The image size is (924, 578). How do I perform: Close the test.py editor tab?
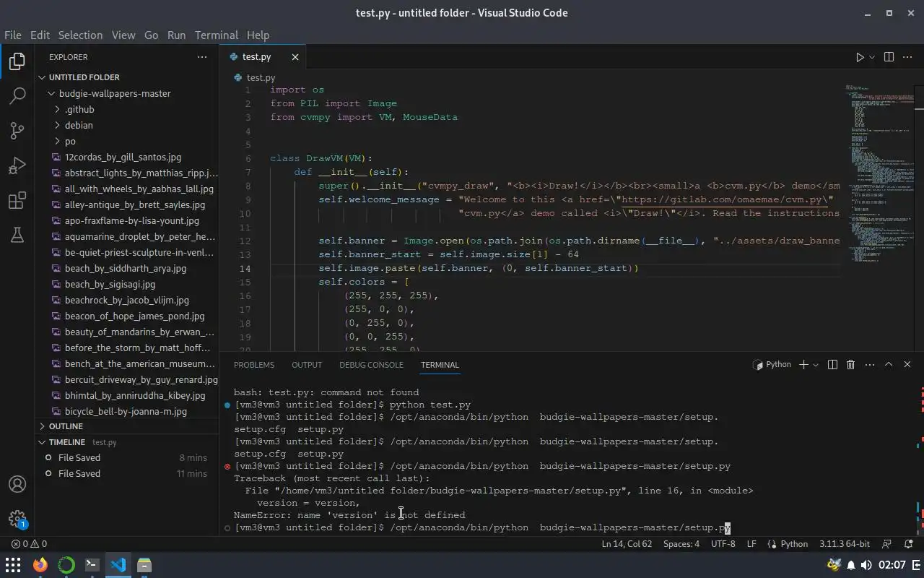click(x=295, y=57)
